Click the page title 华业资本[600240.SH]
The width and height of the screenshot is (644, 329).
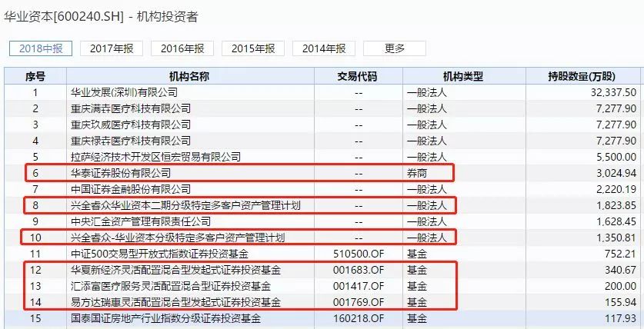tap(64, 17)
